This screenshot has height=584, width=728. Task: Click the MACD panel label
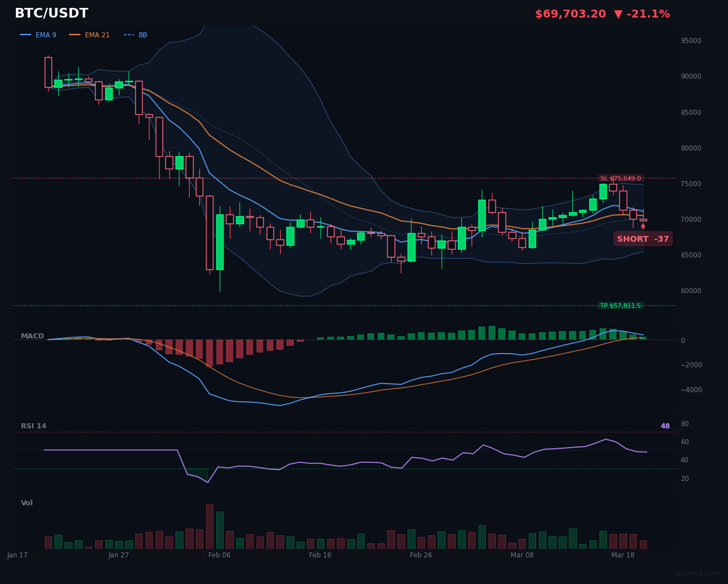[33, 336]
